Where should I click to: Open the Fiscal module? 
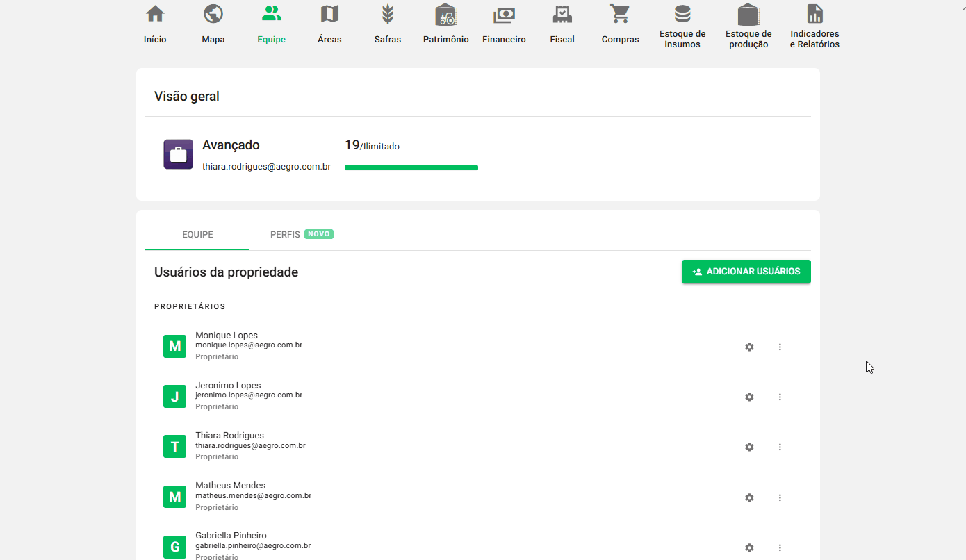pos(562,23)
